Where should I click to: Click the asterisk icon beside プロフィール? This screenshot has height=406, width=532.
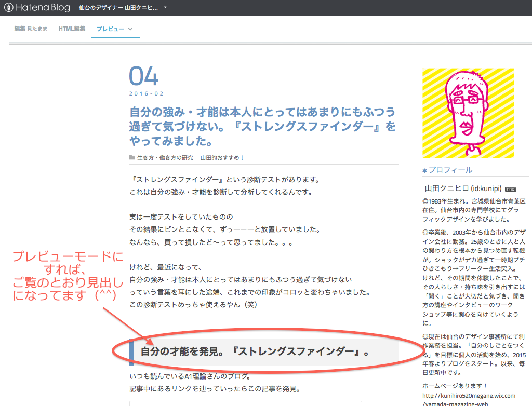tap(424, 171)
